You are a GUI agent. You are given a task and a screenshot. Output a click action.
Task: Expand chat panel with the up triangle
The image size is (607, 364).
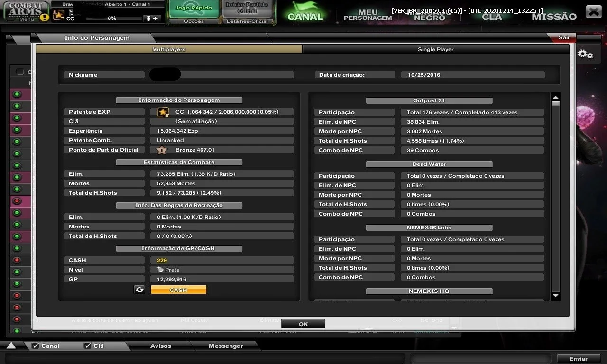click(x=11, y=346)
